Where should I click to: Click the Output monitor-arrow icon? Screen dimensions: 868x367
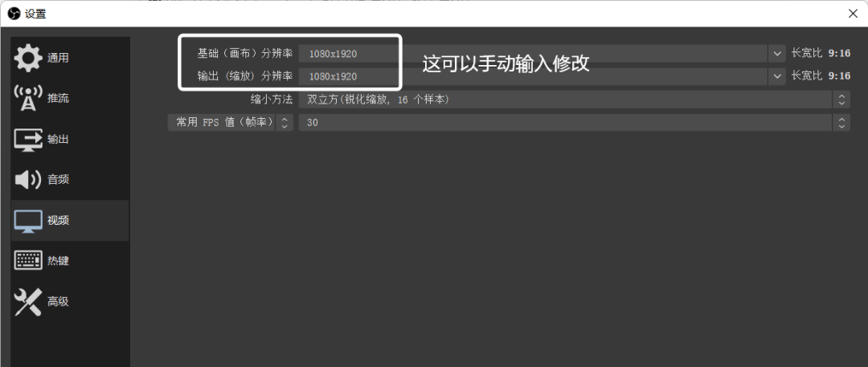click(28, 139)
